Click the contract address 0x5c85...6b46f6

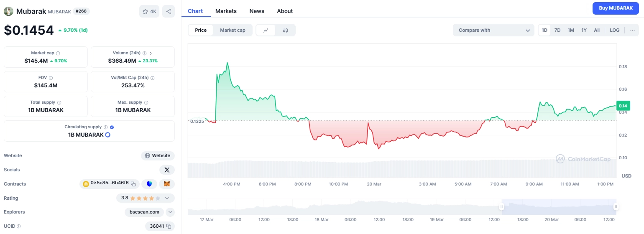(110, 183)
